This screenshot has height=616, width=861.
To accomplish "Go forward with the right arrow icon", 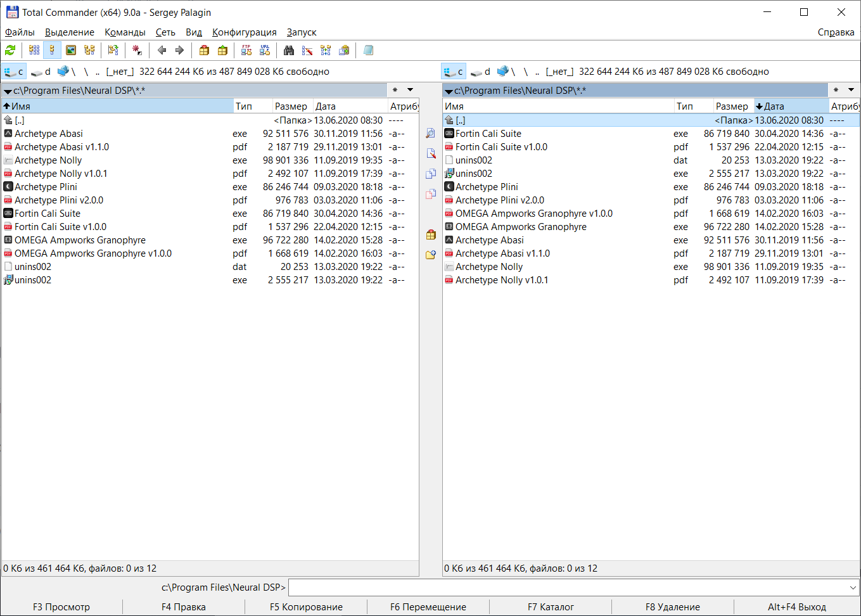I will (179, 50).
